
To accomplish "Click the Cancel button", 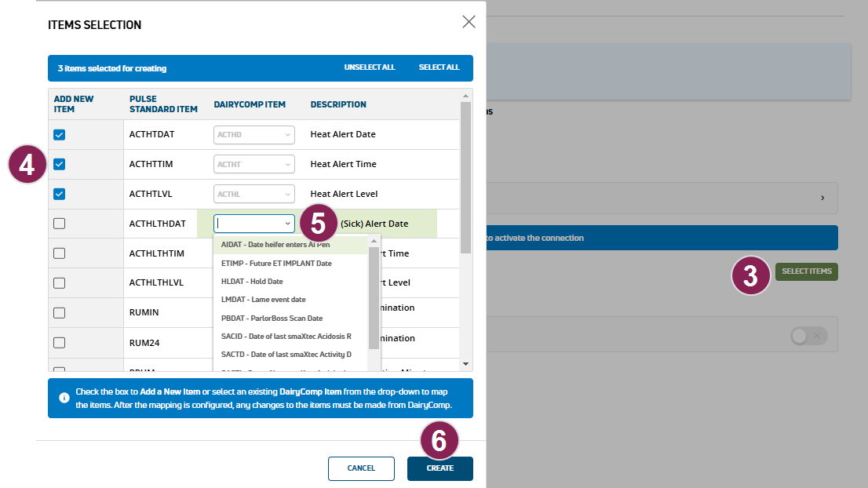I will pyautogui.click(x=361, y=468).
